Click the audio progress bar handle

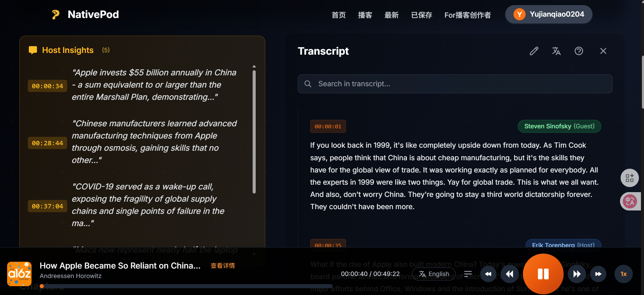click(42, 286)
